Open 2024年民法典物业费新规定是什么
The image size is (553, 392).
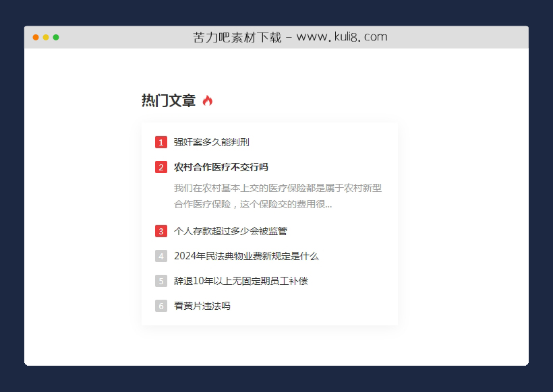[x=245, y=256]
